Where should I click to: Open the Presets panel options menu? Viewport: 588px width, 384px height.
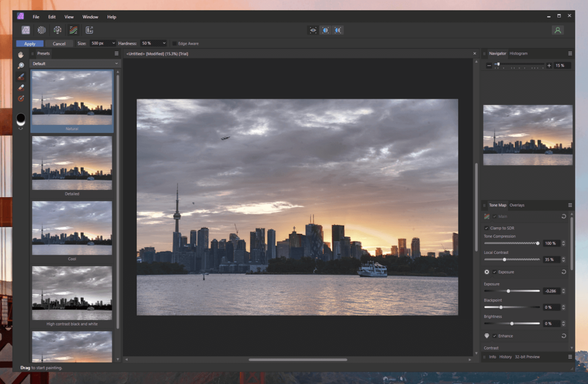pos(116,53)
